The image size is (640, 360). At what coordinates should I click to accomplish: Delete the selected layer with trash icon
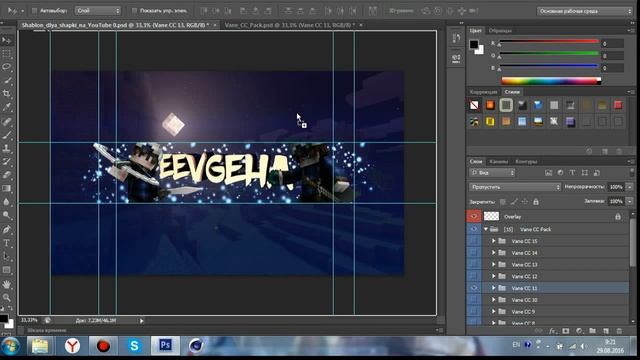[x=619, y=331]
